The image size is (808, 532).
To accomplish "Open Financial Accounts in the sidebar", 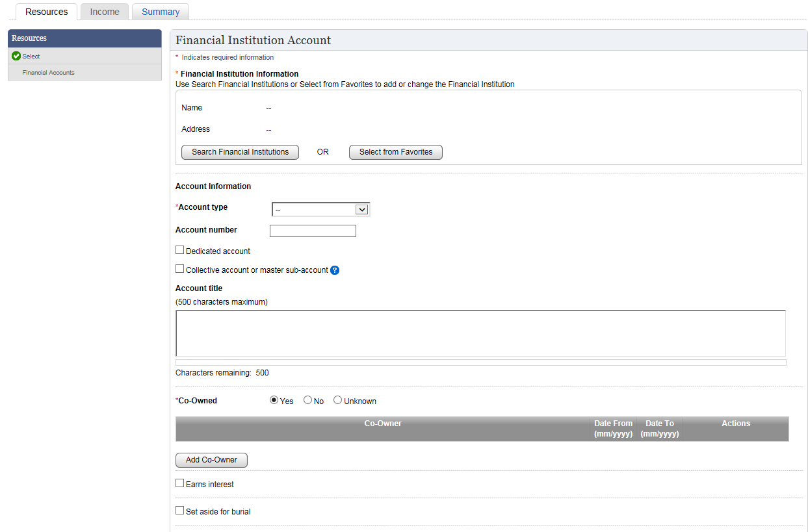I will coord(48,72).
